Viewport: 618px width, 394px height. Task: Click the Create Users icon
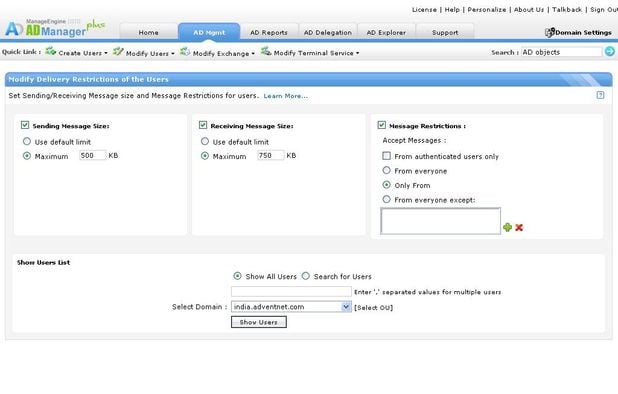(50, 51)
